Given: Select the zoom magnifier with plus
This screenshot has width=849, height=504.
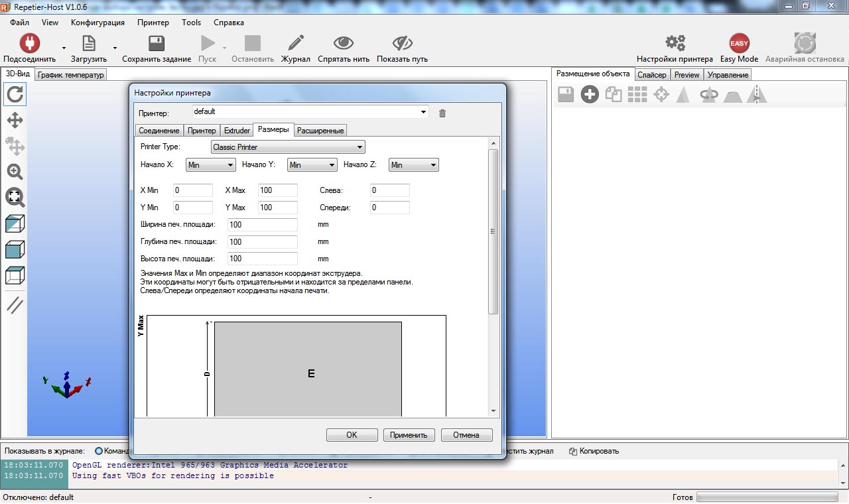Looking at the screenshot, I should click(15, 172).
